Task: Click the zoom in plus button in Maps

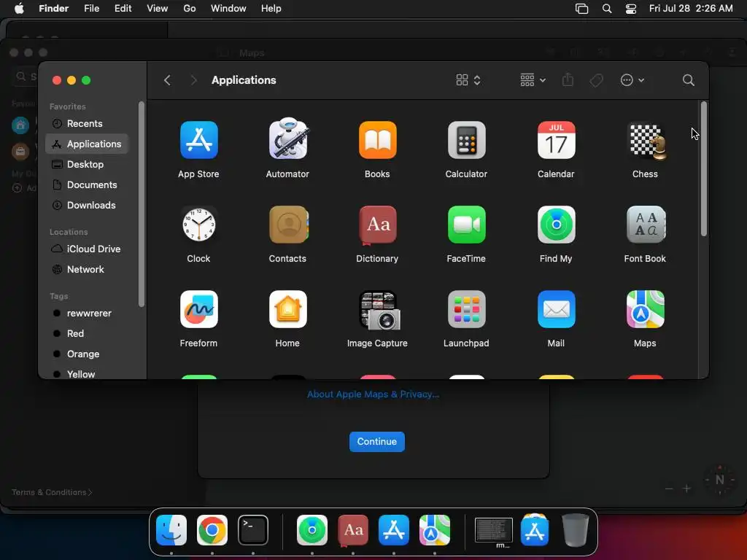Action: coord(686,489)
